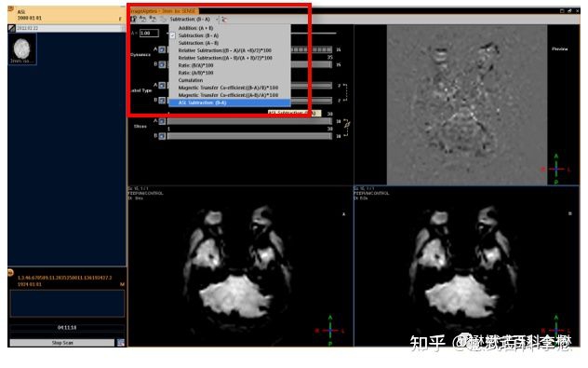Viewport: 588px width, 368px height.
Task: Click the Slices A range slider
Action: [249, 121]
